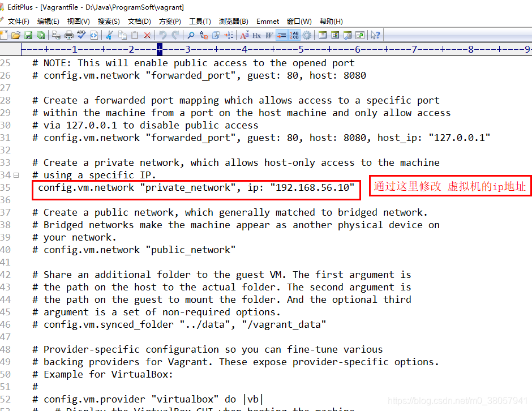Create a new file with New icon
This screenshot has height=411, width=532.
(x=4, y=35)
